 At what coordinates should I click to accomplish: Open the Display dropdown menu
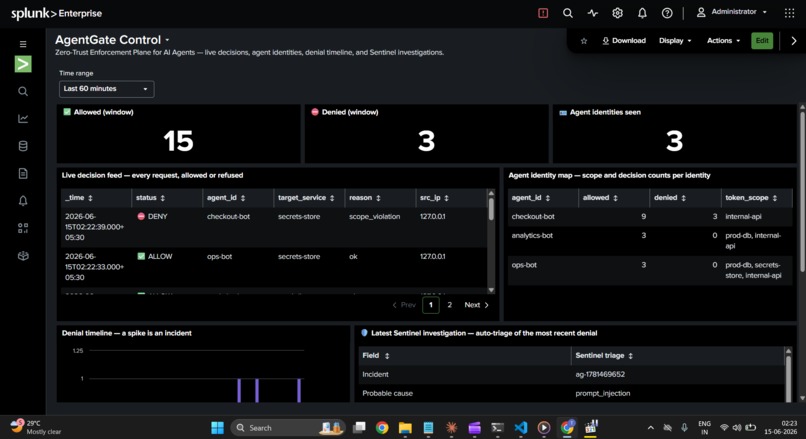click(675, 41)
